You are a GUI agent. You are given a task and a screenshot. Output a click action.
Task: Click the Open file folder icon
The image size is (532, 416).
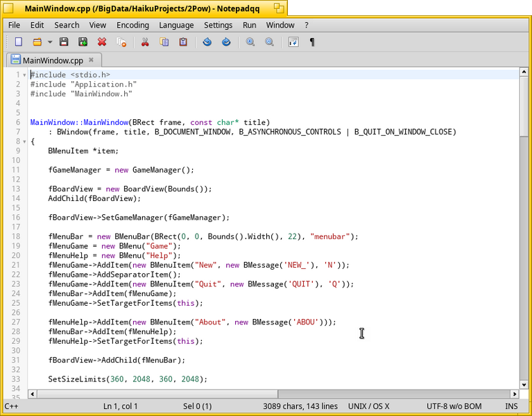coord(37,42)
